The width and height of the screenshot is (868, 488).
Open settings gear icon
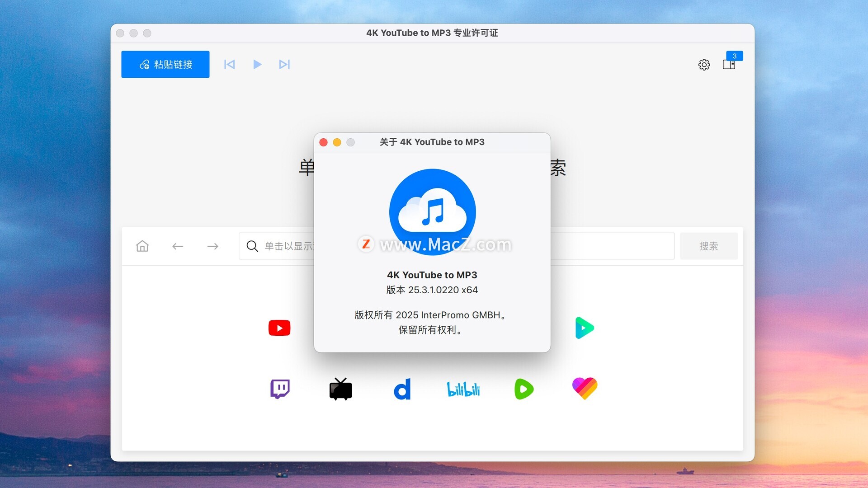coord(704,65)
